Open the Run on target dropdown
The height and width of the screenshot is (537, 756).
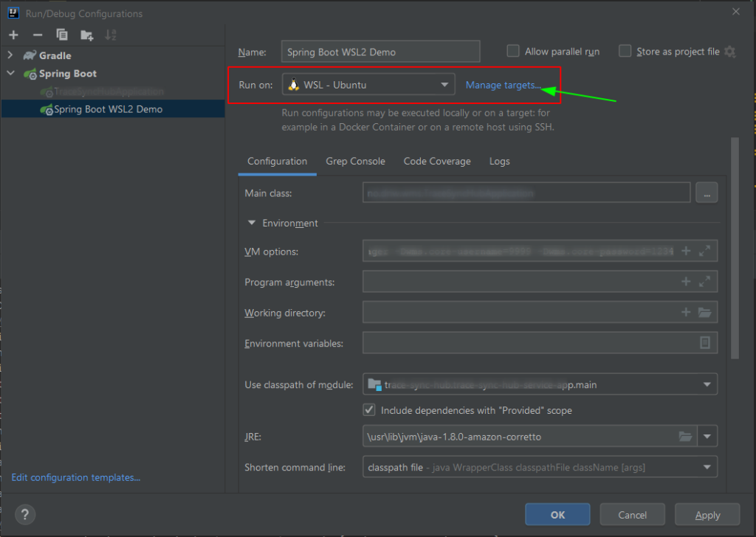pyautogui.click(x=368, y=85)
